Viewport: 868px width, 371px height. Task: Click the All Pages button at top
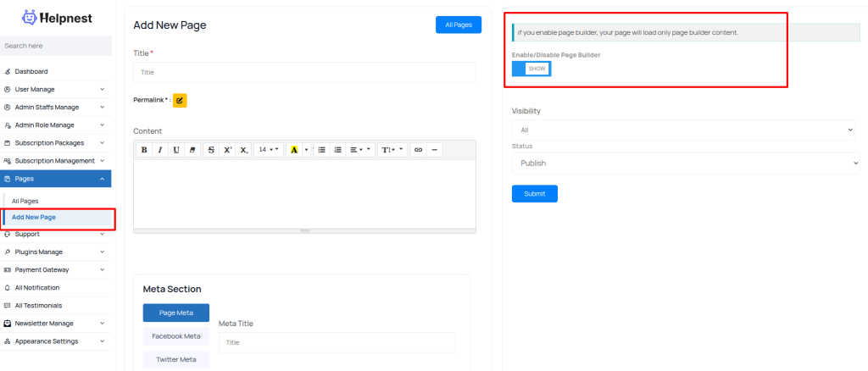458,25
